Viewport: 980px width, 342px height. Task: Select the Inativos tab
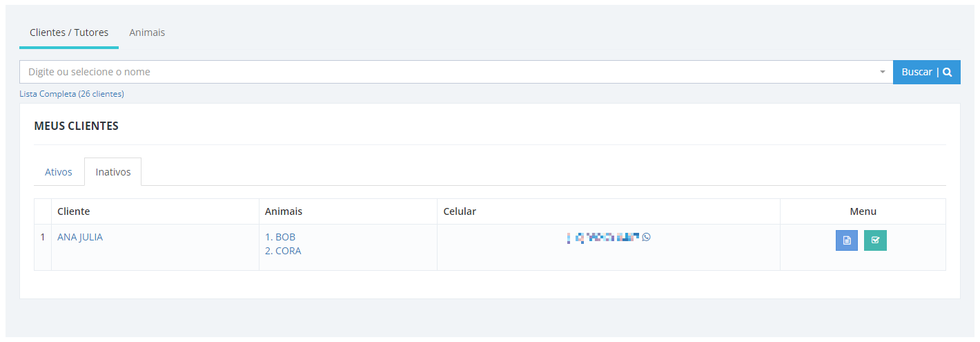[113, 172]
